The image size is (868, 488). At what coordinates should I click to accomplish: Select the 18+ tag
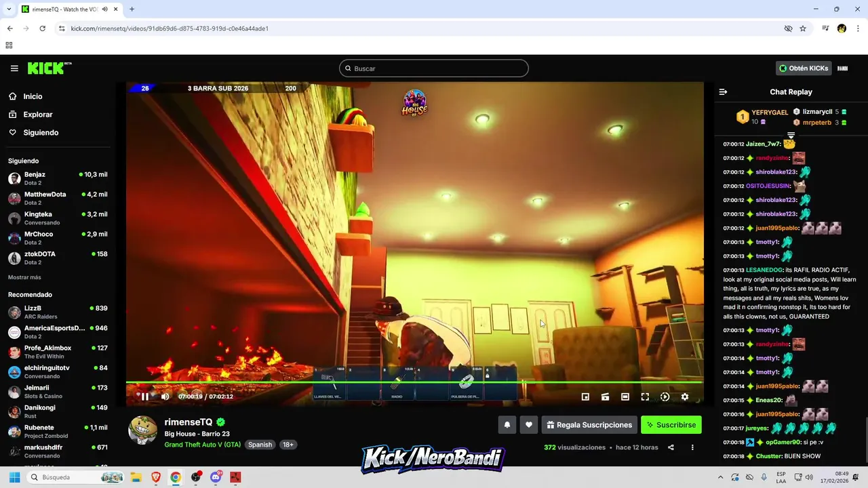pos(288,445)
